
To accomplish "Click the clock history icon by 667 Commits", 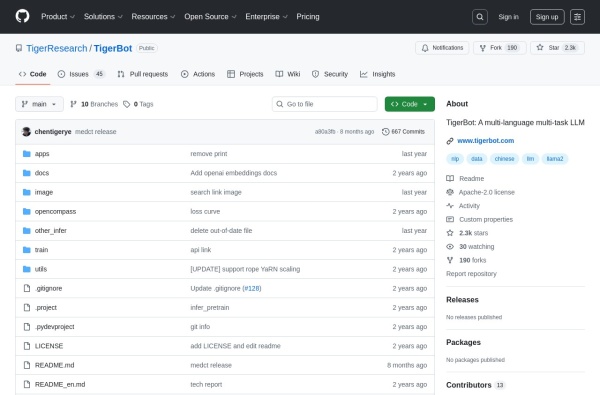I will click(385, 132).
